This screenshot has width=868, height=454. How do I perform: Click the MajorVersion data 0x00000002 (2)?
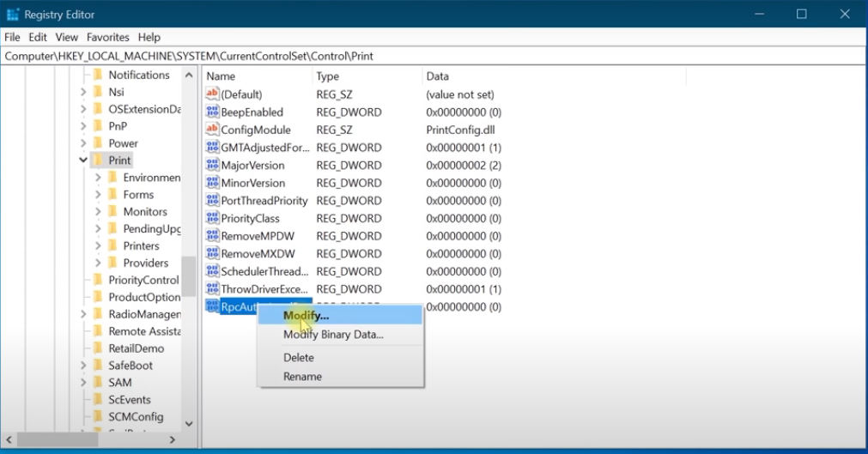pos(464,165)
